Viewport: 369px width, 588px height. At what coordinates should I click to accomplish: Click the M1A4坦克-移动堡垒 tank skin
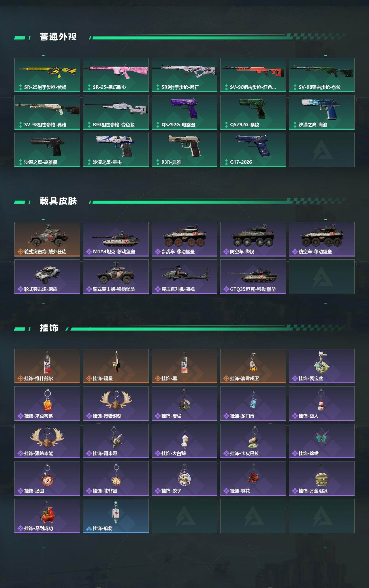pos(116,239)
